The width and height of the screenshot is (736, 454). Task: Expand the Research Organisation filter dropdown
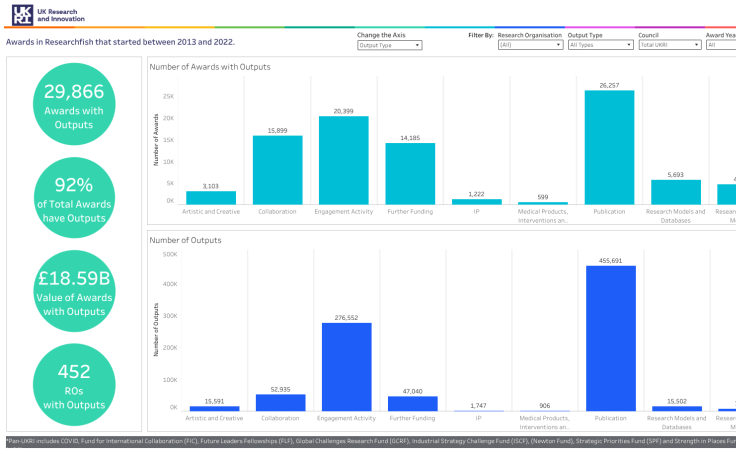coord(531,45)
